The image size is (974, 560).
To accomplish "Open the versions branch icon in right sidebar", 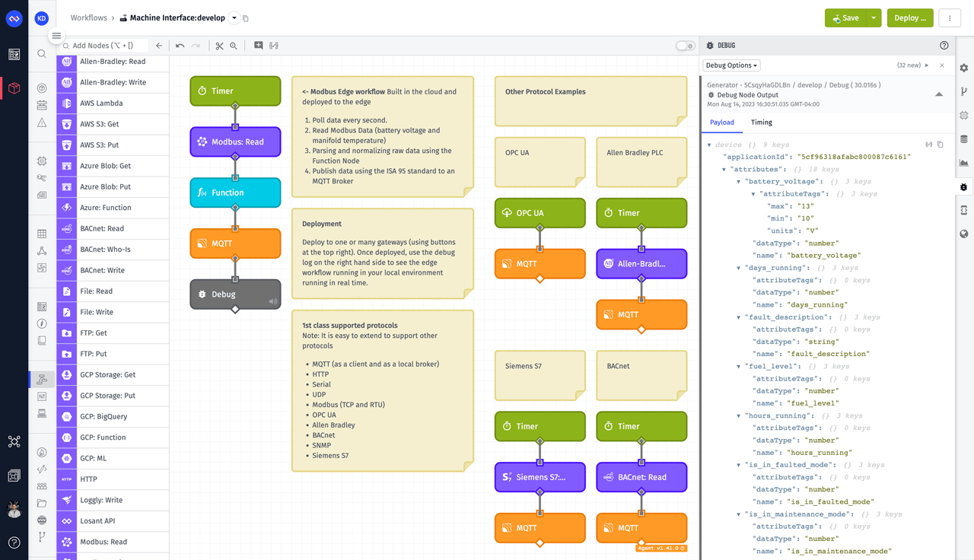I will (x=964, y=92).
